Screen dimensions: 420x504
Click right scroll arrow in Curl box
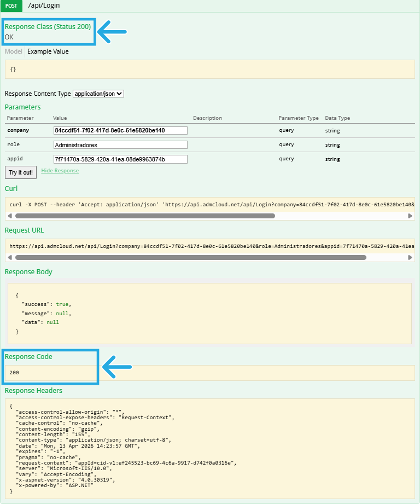tap(410, 216)
